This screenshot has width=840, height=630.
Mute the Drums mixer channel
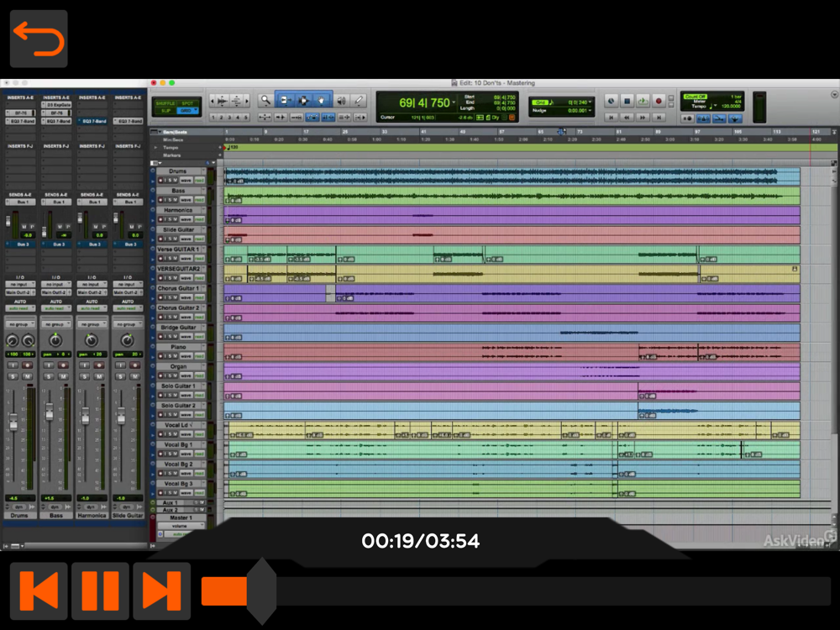click(x=29, y=375)
